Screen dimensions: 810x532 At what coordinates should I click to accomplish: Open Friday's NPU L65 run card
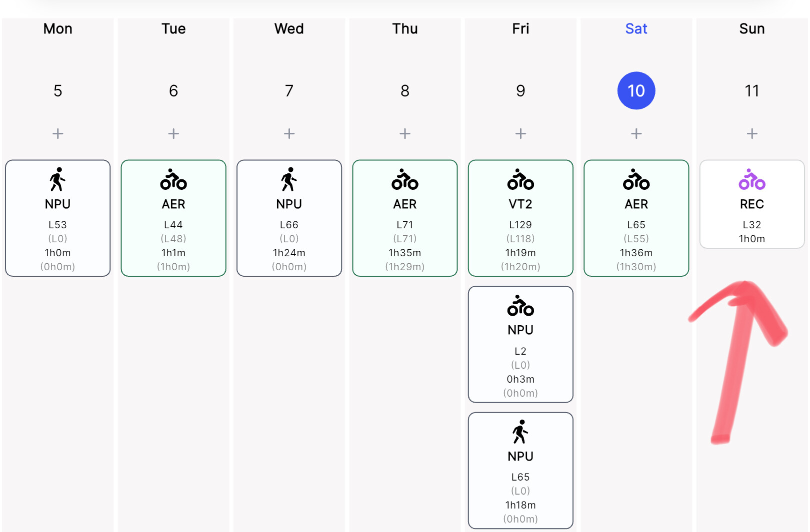[x=520, y=471]
